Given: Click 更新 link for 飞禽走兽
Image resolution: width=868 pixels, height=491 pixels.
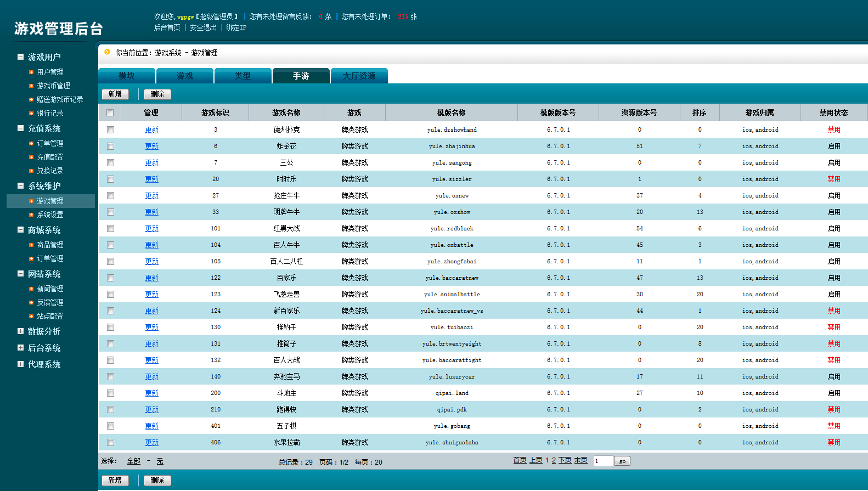Looking at the screenshot, I should point(152,295).
